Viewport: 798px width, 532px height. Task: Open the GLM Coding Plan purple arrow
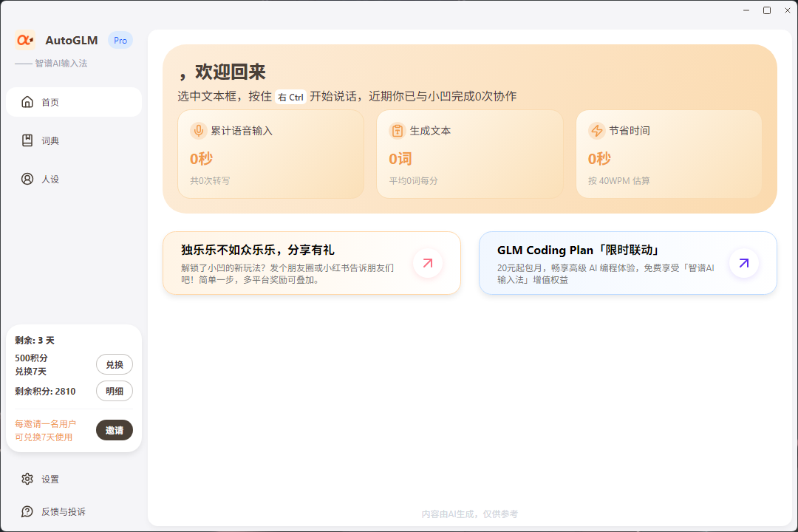744,263
